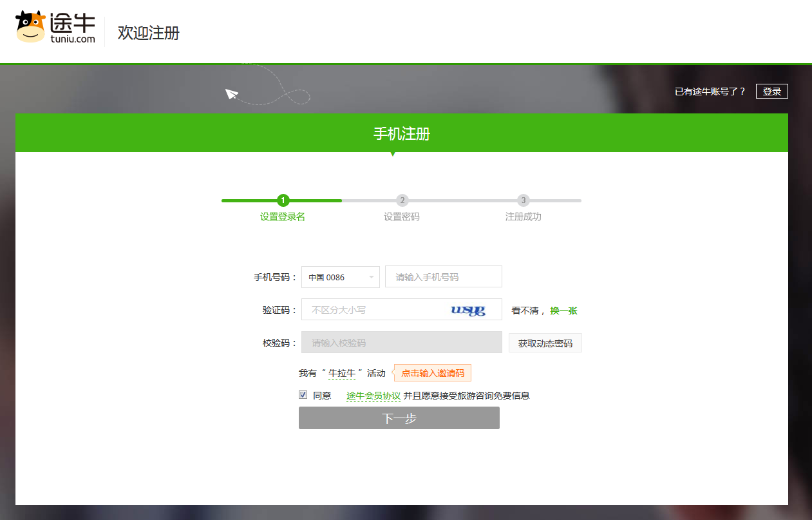Select the 手机注册 tab header
The width and height of the screenshot is (812, 520).
tap(402, 133)
